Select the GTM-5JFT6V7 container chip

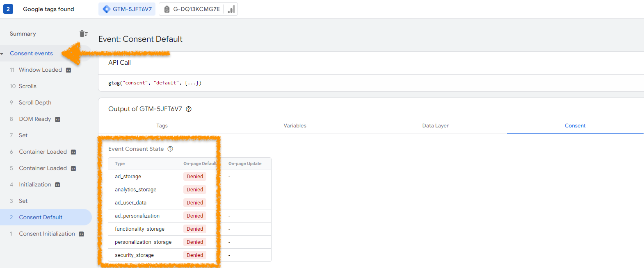pyautogui.click(x=127, y=9)
